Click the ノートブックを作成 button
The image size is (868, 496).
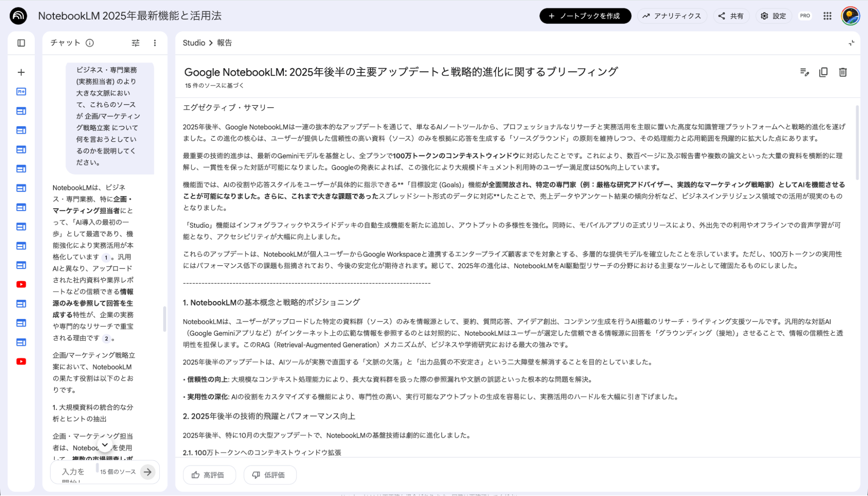(585, 16)
